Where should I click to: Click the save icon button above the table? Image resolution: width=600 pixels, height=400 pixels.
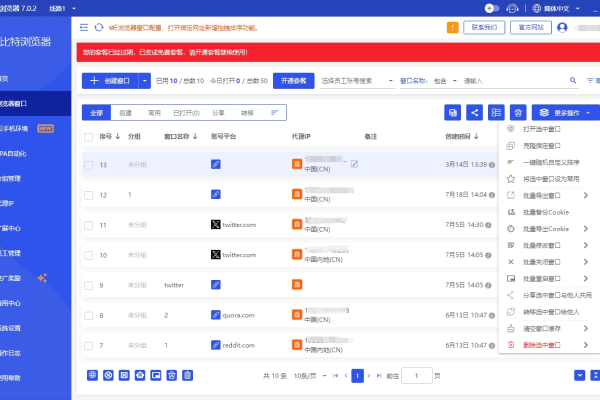(453, 113)
